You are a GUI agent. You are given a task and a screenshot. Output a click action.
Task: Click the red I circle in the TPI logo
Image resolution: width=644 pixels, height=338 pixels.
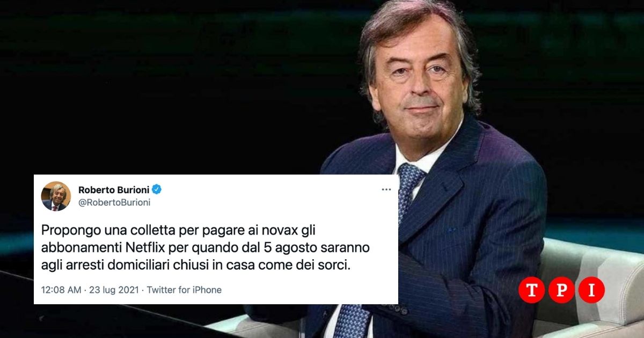tap(591, 290)
